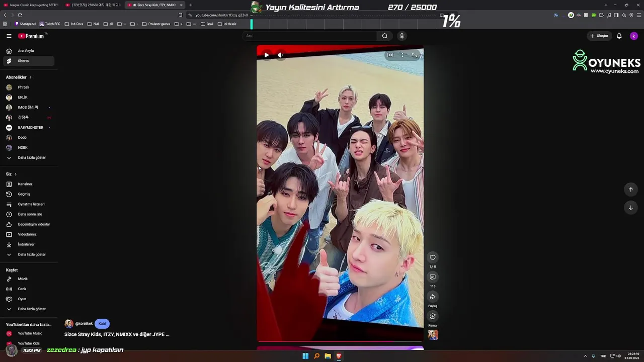Open Beğendiğim videolar list
The height and width of the screenshot is (362, 644).
[x=28, y=224]
